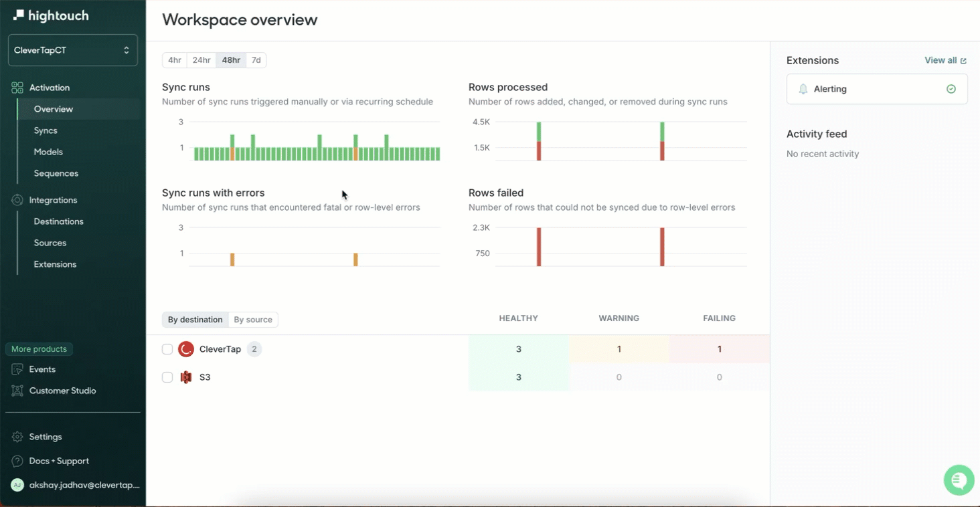Open Models in the sidebar
The image size is (980, 507).
(x=48, y=152)
